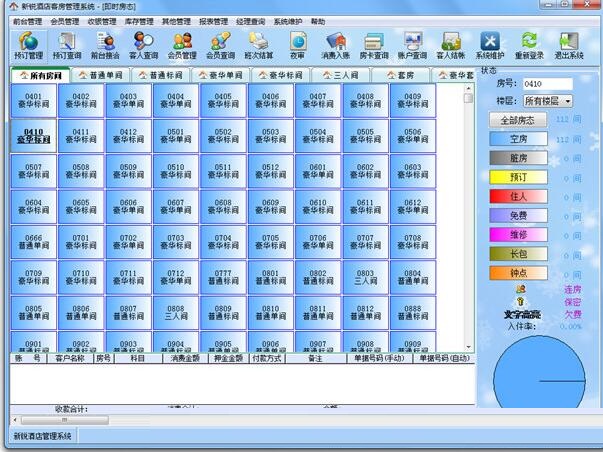Open 客人结账 checkout icon
This screenshot has width=603, height=452.
pos(451,45)
